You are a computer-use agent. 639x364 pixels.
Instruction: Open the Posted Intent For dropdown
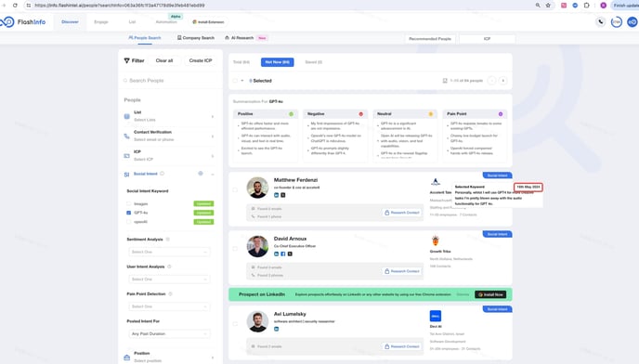(x=169, y=334)
